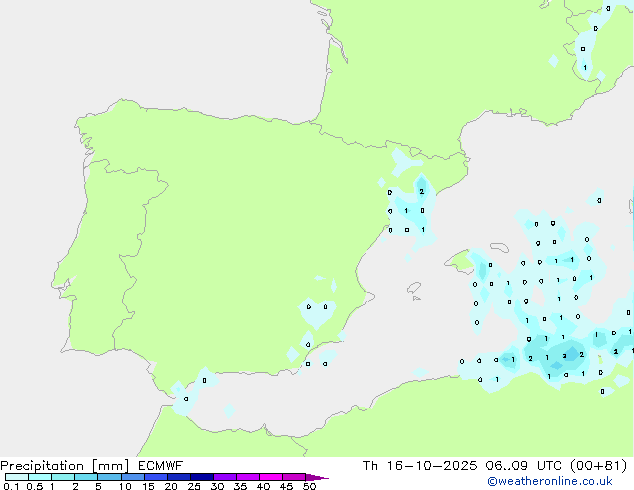Click the 'Precipitation [mm]' title text
The image size is (634, 490).
click(65, 466)
